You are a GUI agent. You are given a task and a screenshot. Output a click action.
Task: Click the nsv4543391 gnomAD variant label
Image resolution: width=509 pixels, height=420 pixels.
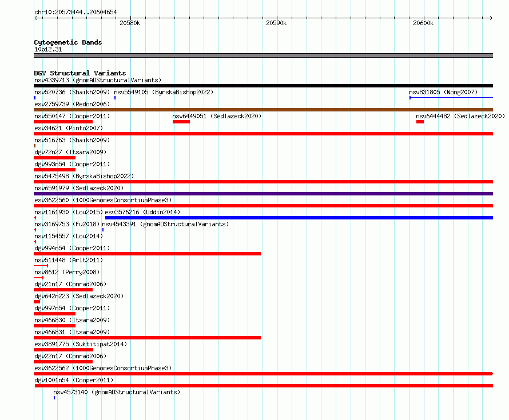165,224
